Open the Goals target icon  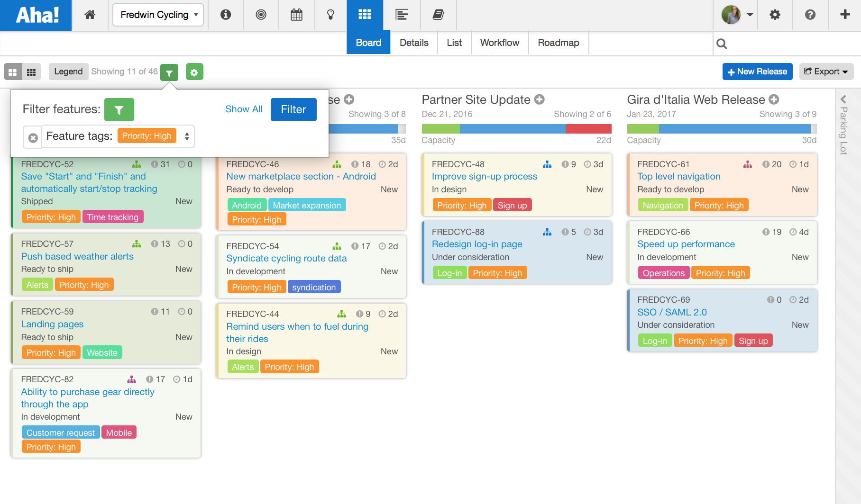(261, 15)
